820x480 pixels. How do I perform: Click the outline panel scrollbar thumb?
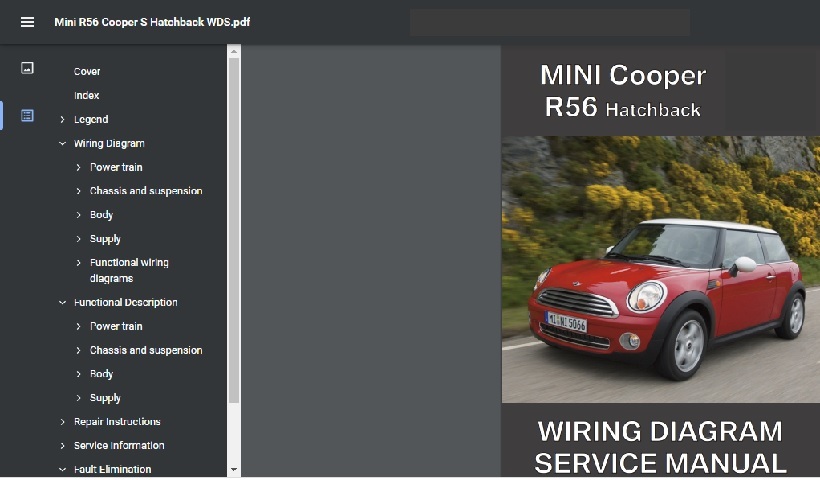tap(234, 230)
